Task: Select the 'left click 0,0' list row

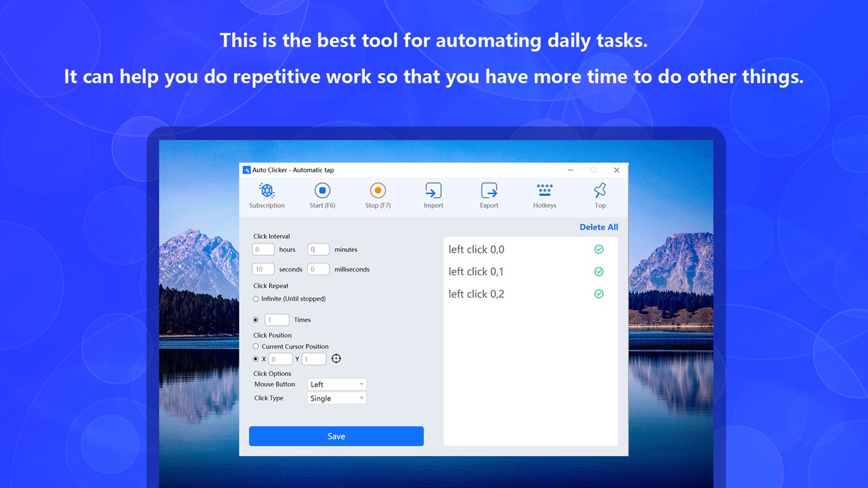Action: (530, 249)
